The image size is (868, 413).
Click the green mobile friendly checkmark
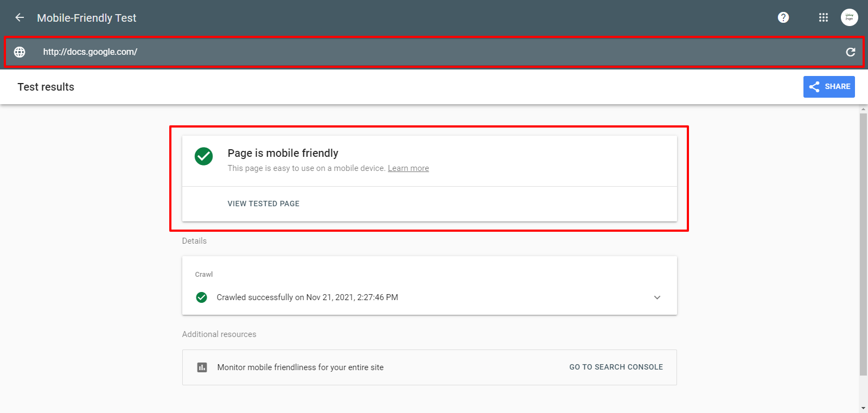point(204,156)
